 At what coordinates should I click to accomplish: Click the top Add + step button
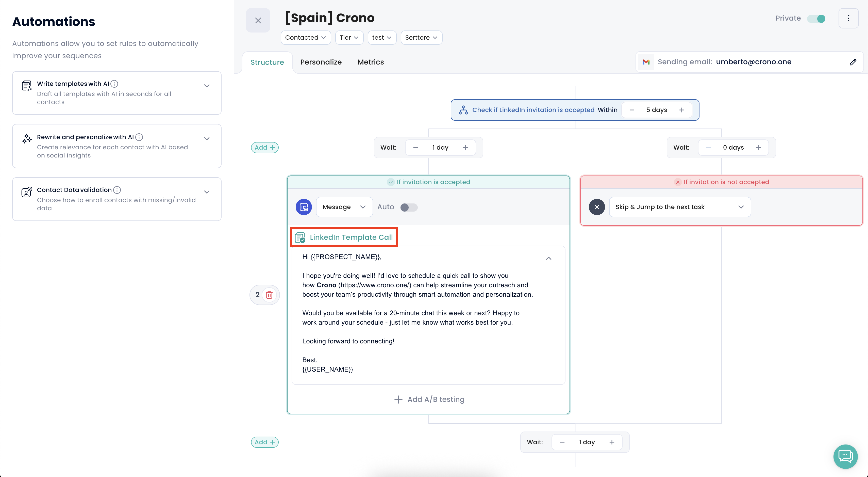click(x=264, y=148)
